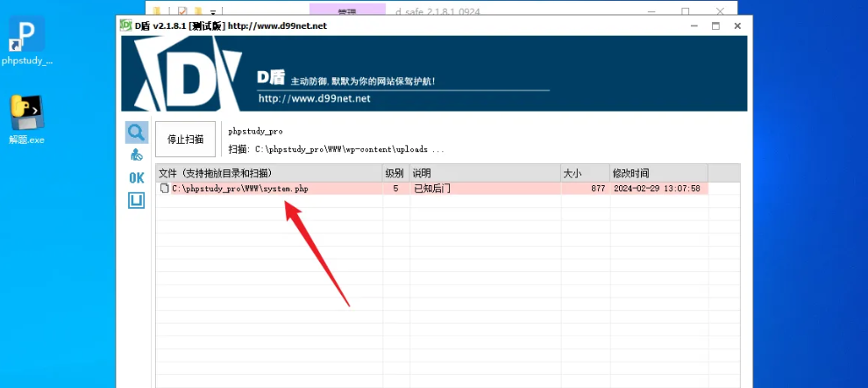Image resolution: width=868 pixels, height=388 pixels.
Task: Click the D盾 banner logo
Action: point(189,74)
